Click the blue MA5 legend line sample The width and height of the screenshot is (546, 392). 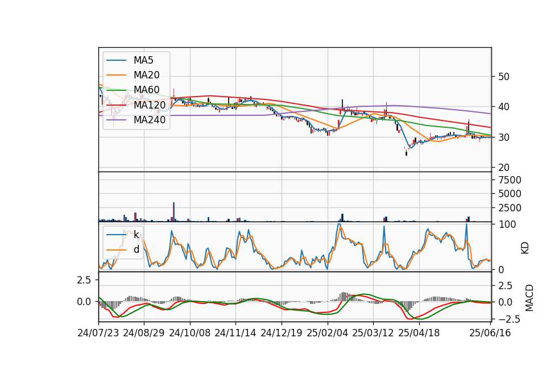click(x=116, y=61)
